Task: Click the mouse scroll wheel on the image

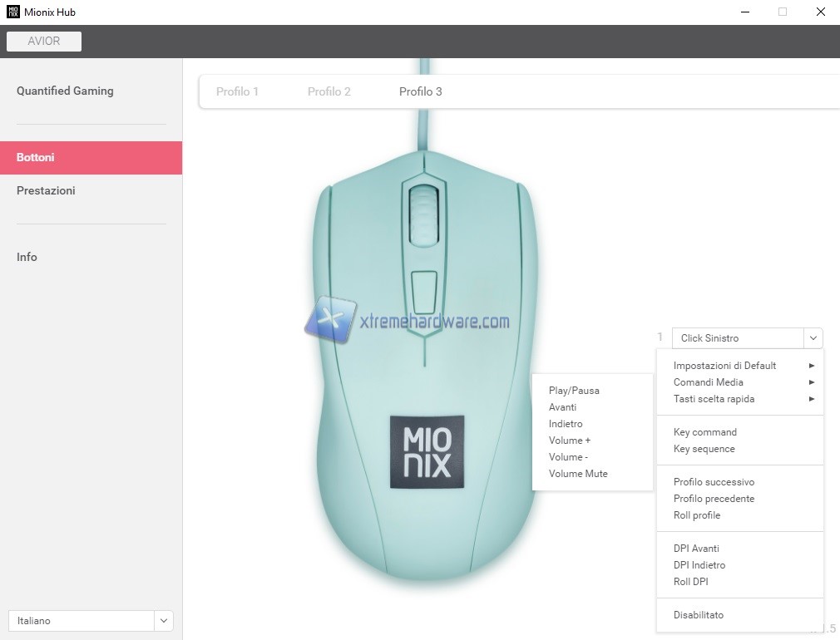Action: [424, 214]
